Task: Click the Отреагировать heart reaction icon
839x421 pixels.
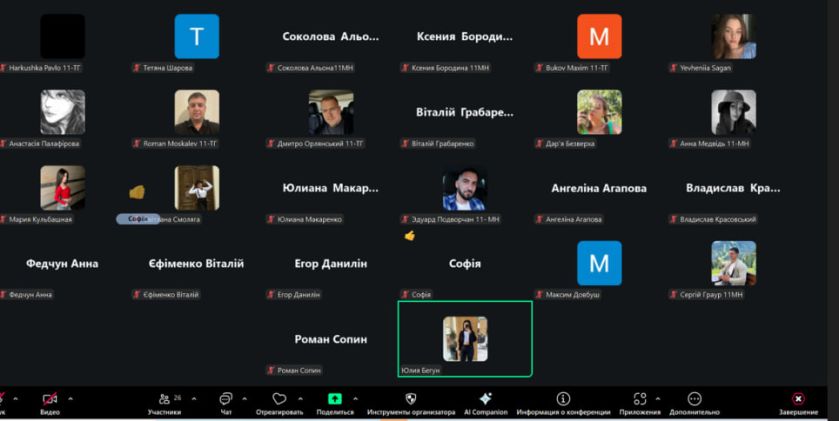Action: pos(279,399)
